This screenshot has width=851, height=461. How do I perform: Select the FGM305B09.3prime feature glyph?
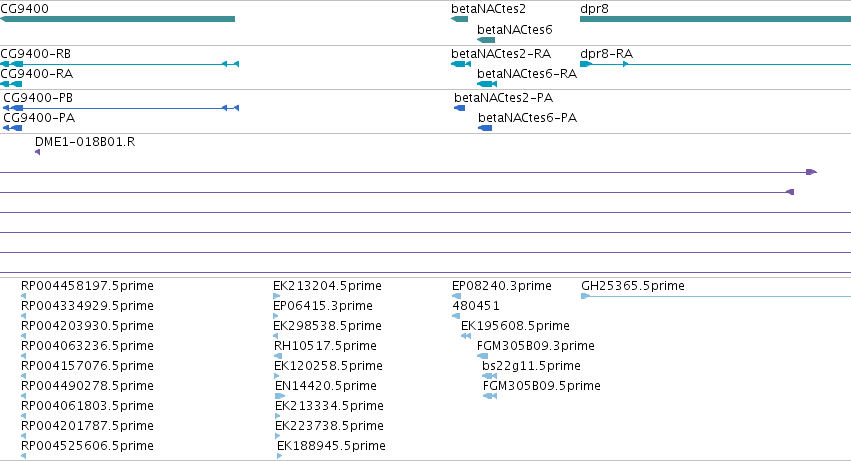tap(482, 356)
